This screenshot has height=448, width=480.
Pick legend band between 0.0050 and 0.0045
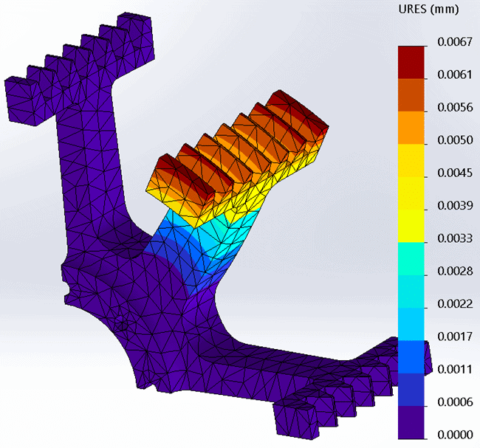click(x=411, y=160)
